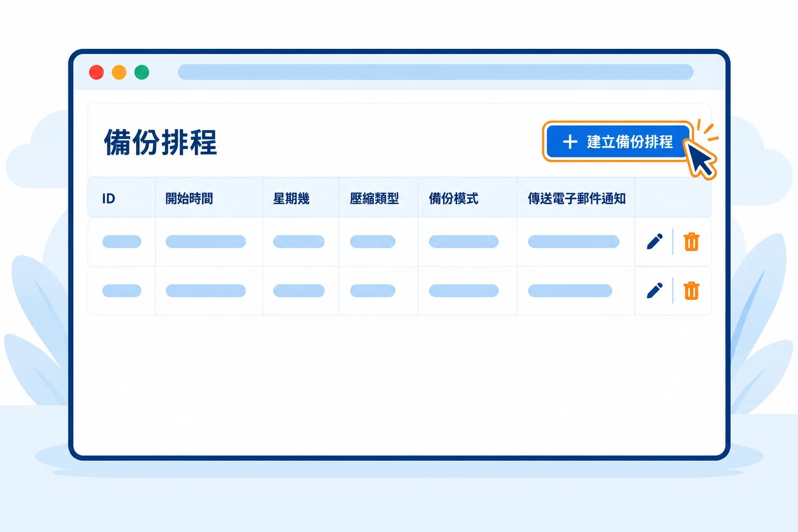
Task: Click the second row's 開始時間 cell
Action: [209, 290]
